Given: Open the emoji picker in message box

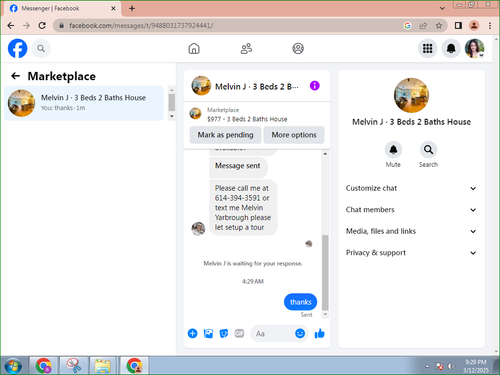Looking at the screenshot, I should click(300, 333).
